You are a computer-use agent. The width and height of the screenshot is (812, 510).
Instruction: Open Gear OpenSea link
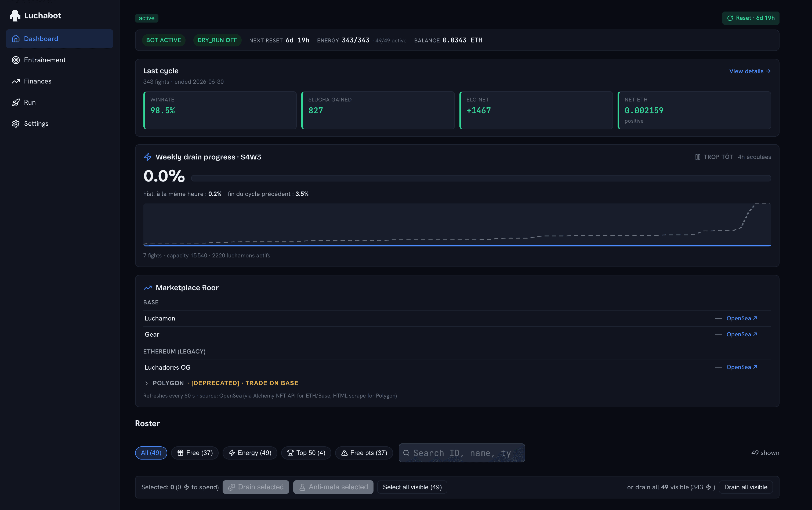pos(742,334)
